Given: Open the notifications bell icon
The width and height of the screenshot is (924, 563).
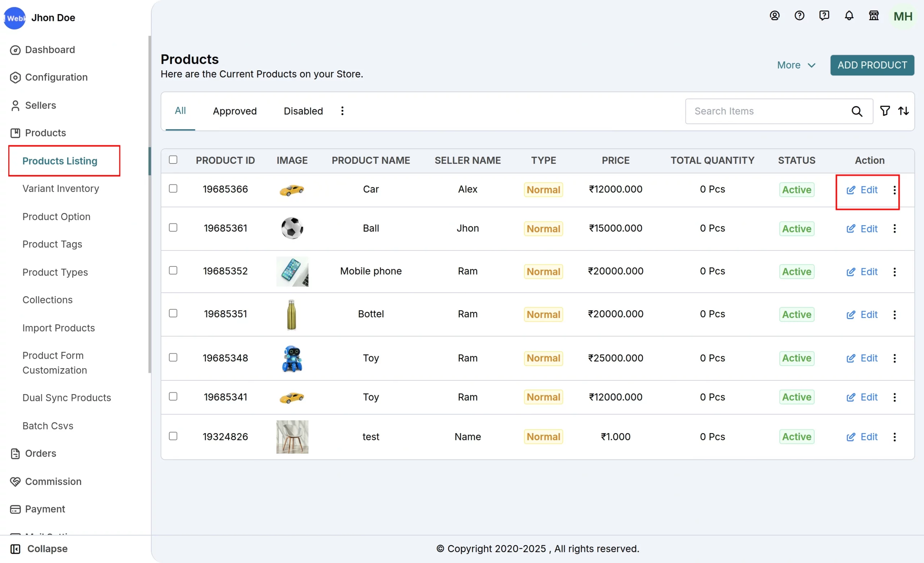Looking at the screenshot, I should pos(849,16).
